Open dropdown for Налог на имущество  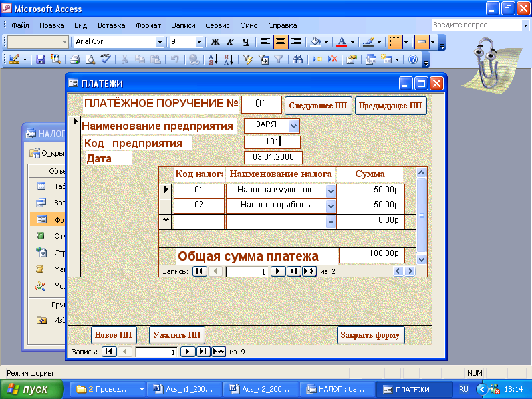[x=331, y=190]
